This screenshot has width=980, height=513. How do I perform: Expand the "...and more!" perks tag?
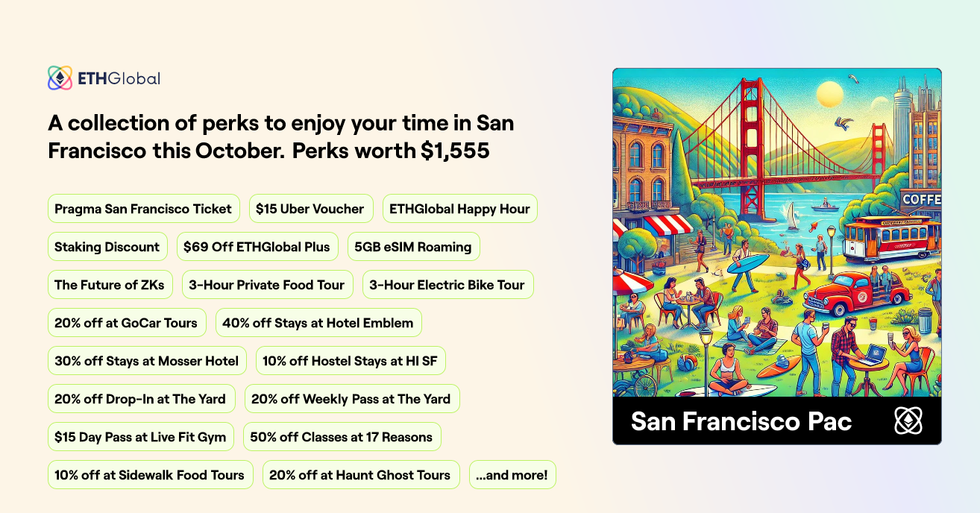pyautogui.click(x=512, y=475)
